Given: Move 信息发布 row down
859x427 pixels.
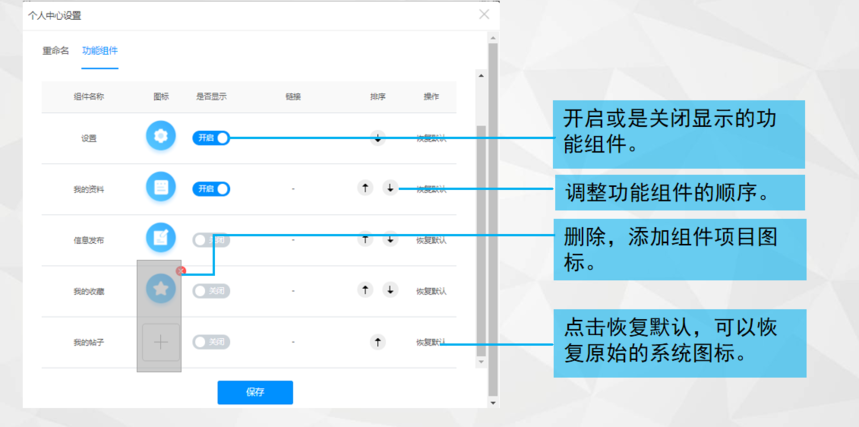Looking at the screenshot, I should click(x=390, y=239).
